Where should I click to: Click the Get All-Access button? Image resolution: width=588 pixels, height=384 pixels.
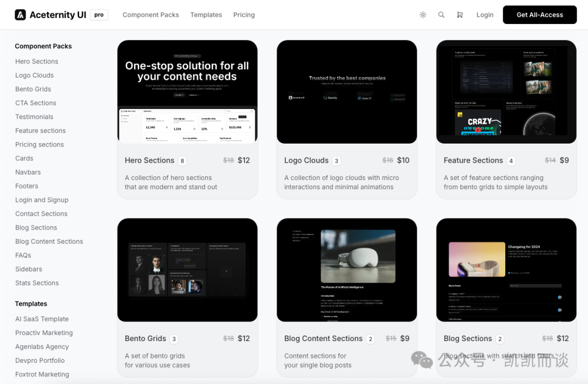click(540, 15)
